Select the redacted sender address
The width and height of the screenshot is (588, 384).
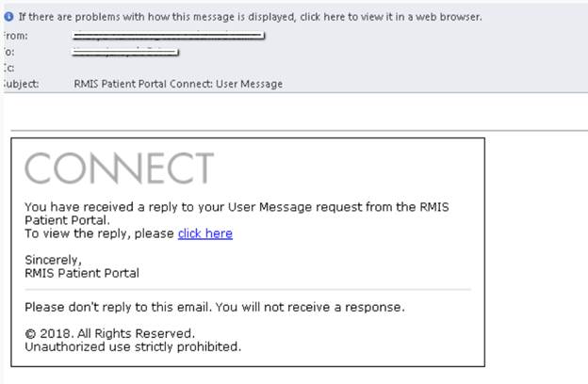[168, 37]
